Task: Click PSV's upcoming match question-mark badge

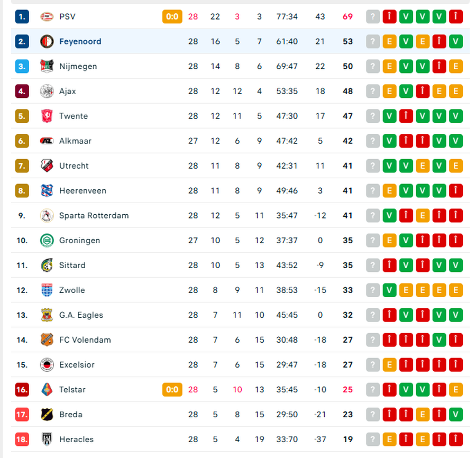Action: tap(373, 16)
